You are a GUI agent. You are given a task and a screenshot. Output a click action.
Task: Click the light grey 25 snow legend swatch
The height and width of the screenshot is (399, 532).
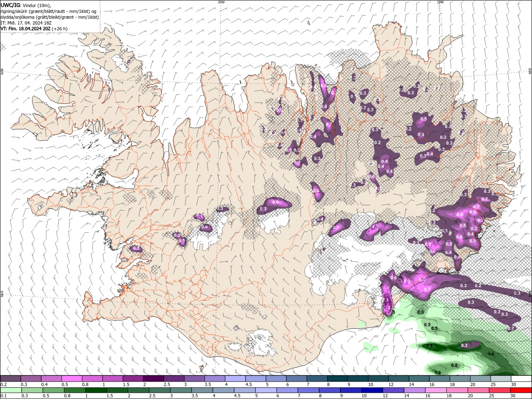(501, 379)
